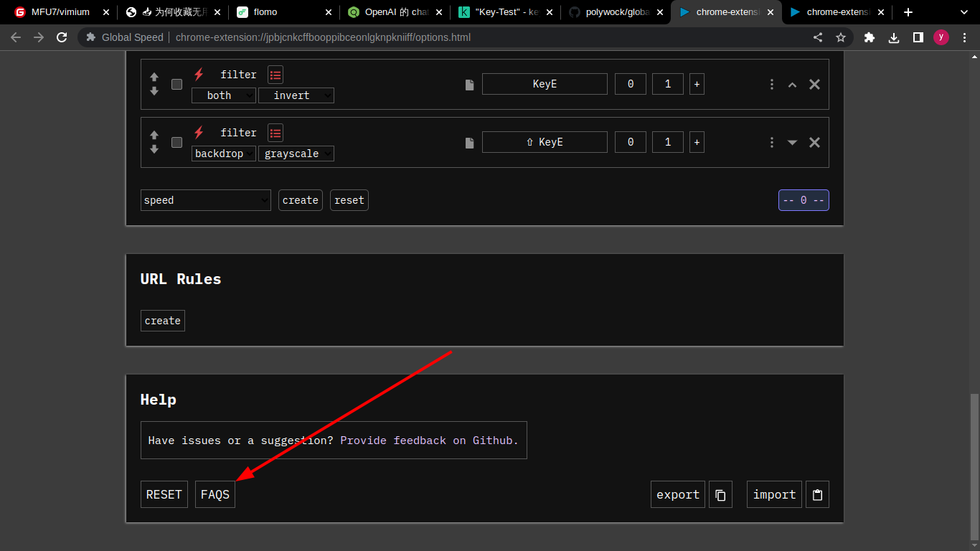Open the 'both' target dropdown
The width and height of the screenshot is (980, 551).
pos(224,95)
